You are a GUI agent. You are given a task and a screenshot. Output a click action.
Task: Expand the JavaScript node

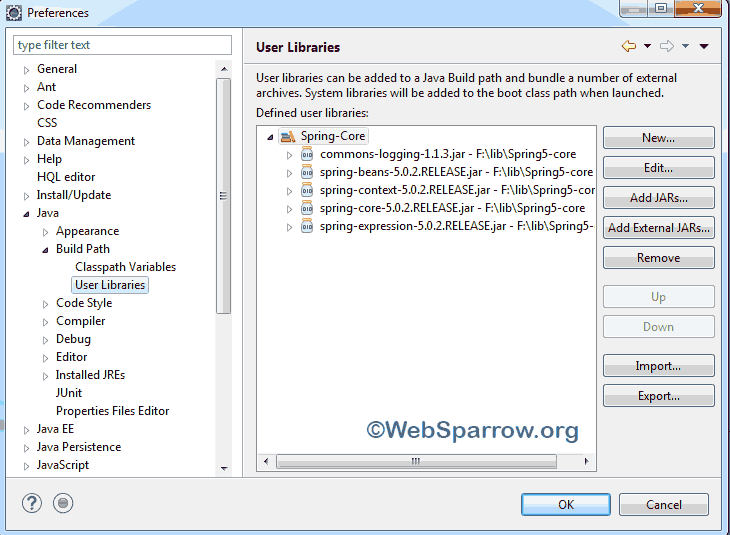coord(26,466)
